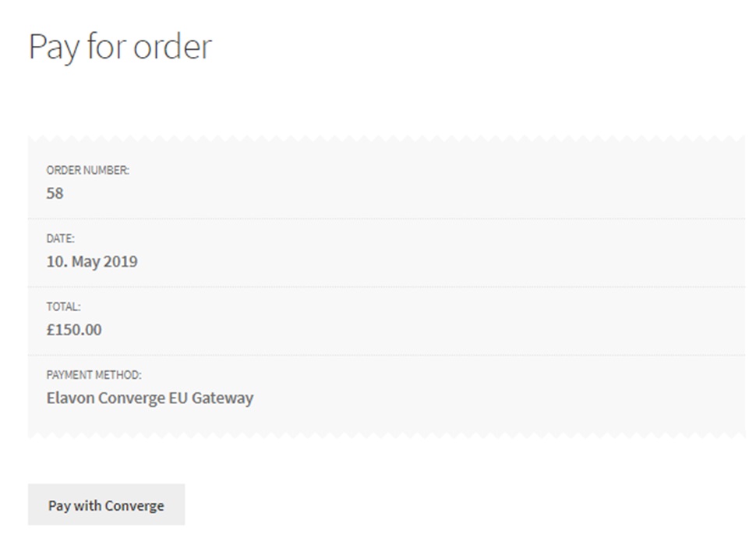The width and height of the screenshot is (756, 552).
Task: Select the order number value 58
Action: [x=55, y=193]
